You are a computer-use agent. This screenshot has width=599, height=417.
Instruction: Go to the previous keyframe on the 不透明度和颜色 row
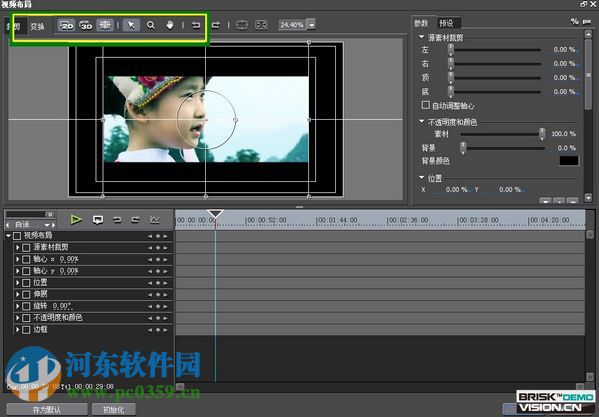(150, 318)
